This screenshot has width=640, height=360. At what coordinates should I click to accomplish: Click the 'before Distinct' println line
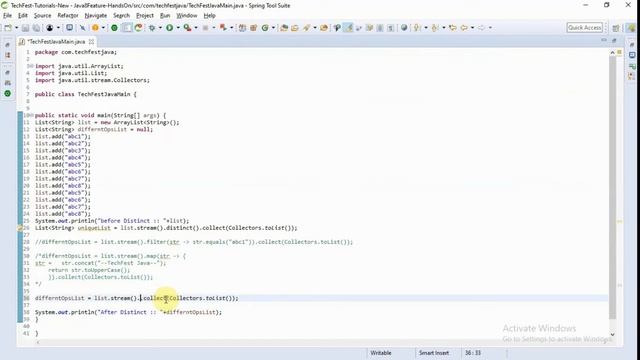(x=112, y=221)
